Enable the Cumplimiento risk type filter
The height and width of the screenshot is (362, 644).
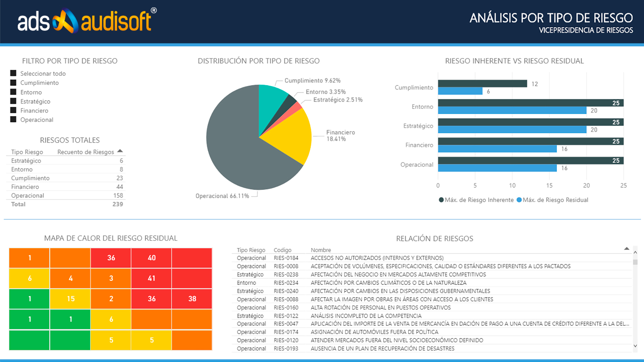(13, 83)
